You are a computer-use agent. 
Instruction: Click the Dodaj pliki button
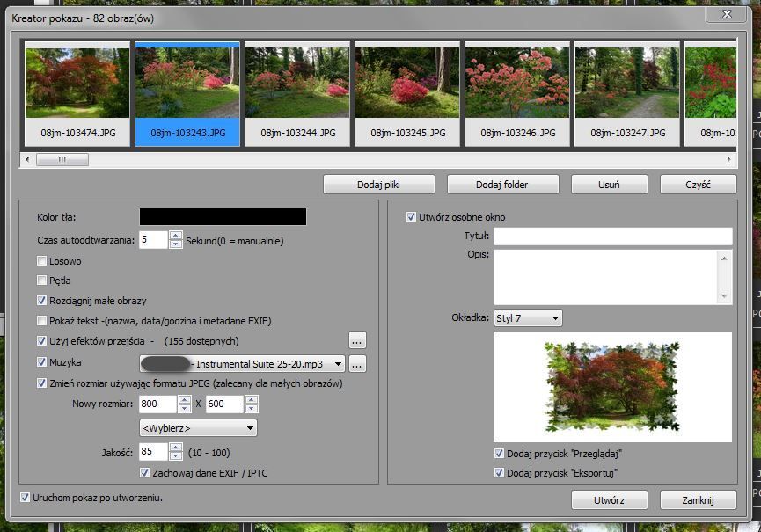coord(379,185)
